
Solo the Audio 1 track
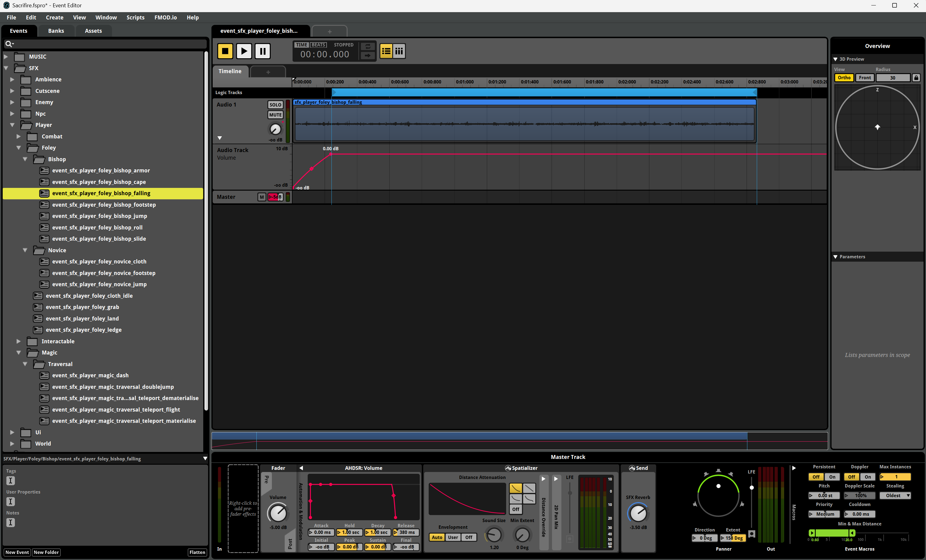point(275,105)
